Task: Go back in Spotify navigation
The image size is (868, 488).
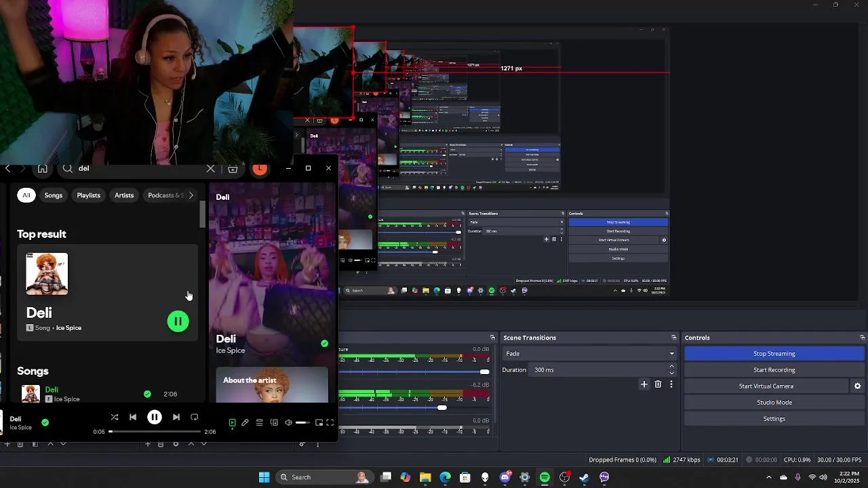Action: click(7, 169)
